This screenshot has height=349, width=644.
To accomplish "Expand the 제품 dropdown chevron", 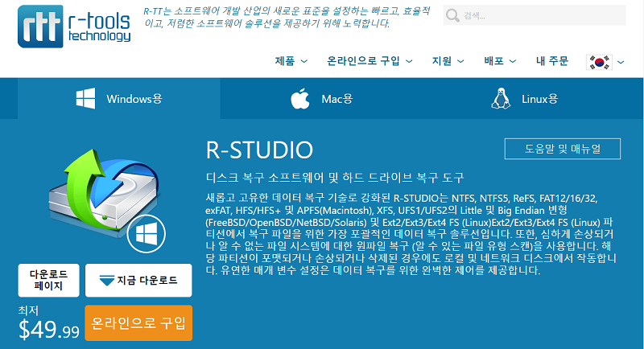I will (304, 61).
